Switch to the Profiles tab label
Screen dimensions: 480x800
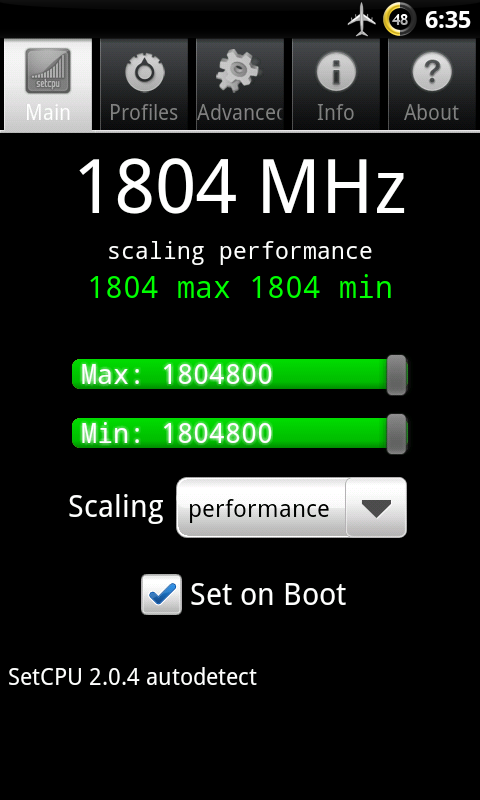click(144, 112)
